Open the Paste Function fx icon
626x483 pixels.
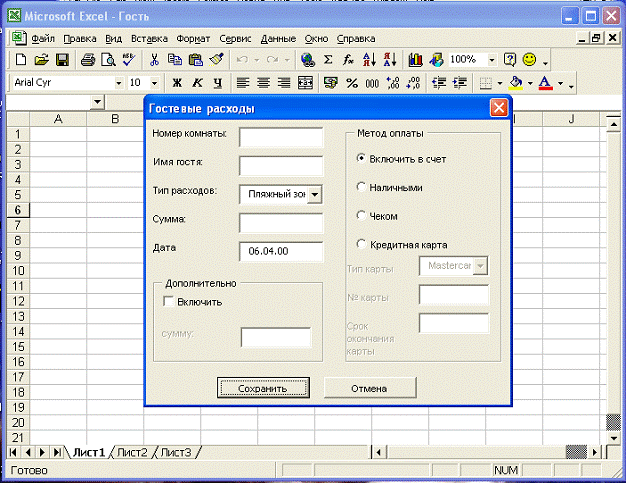click(348, 60)
